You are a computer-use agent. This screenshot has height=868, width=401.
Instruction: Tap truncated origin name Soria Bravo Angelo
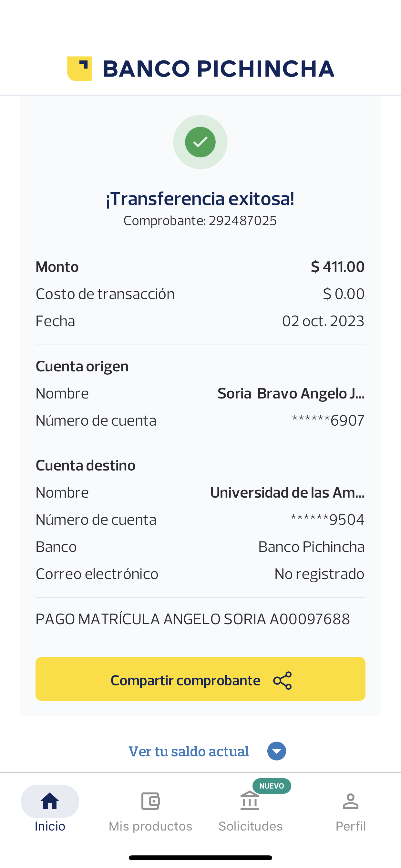click(x=291, y=393)
